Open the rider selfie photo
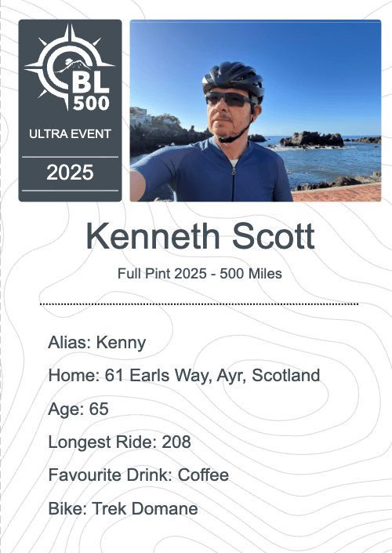Image resolution: width=392 pixels, height=553 pixels. click(x=256, y=111)
